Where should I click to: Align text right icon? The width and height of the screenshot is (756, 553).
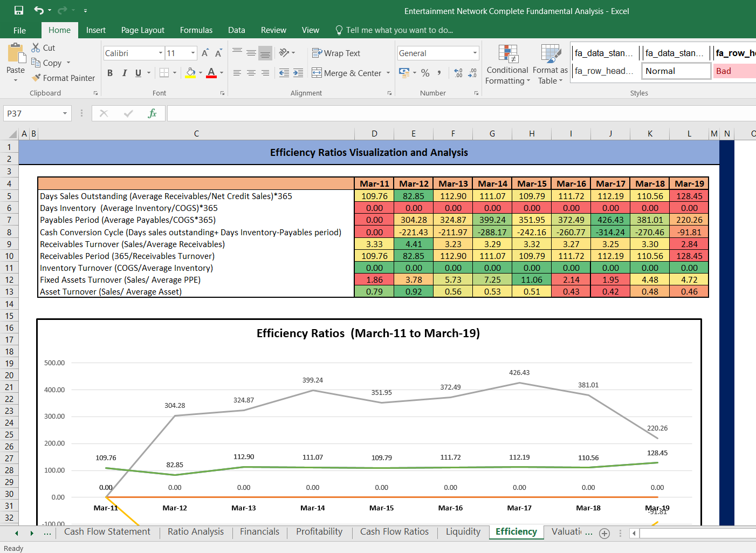[x=265, y=73]
